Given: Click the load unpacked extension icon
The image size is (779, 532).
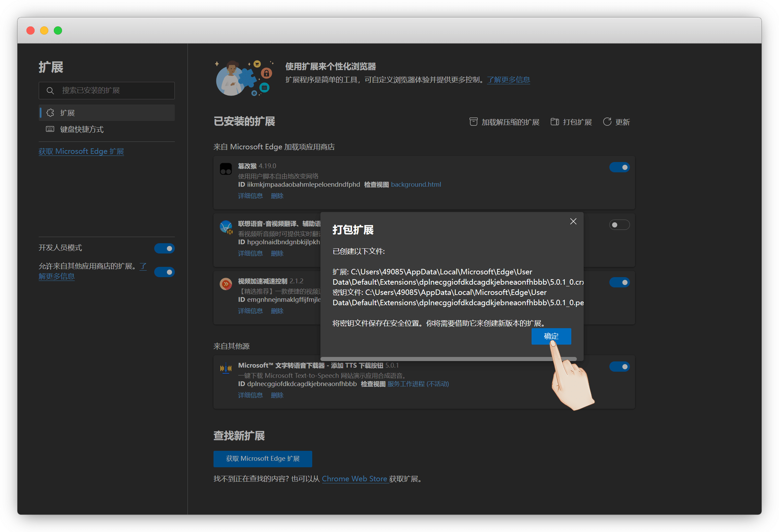Looking at the screenshot, I should 473,122.
